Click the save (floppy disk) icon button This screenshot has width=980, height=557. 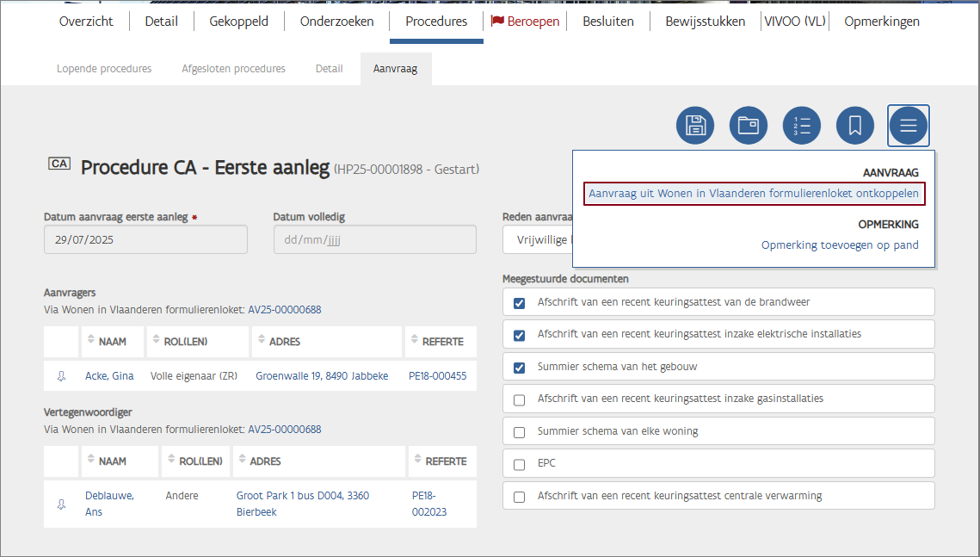tap(695, 126)
